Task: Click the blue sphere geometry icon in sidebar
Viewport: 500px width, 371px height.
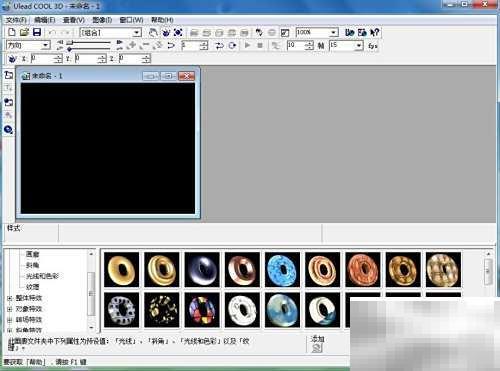Action: (9, 129)
